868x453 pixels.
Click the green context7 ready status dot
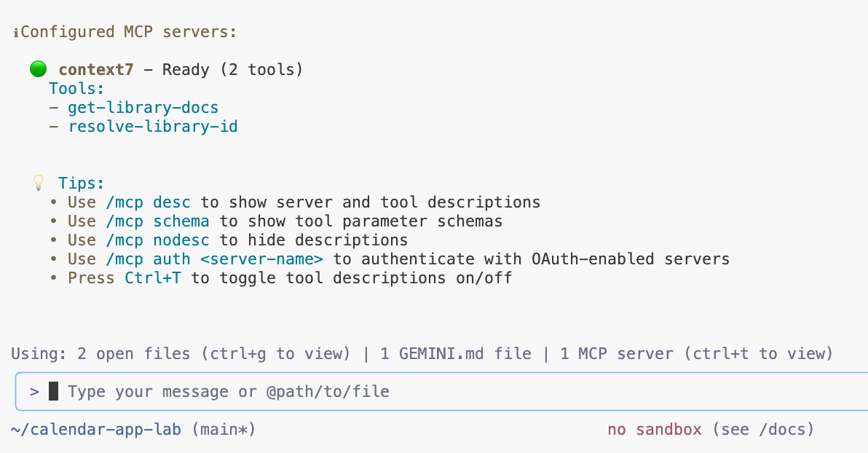(38, 70)
